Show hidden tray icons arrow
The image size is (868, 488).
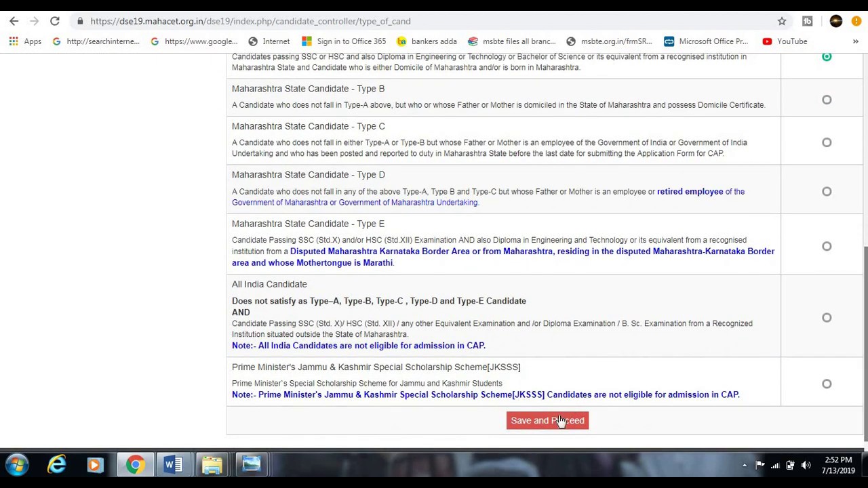745,465
